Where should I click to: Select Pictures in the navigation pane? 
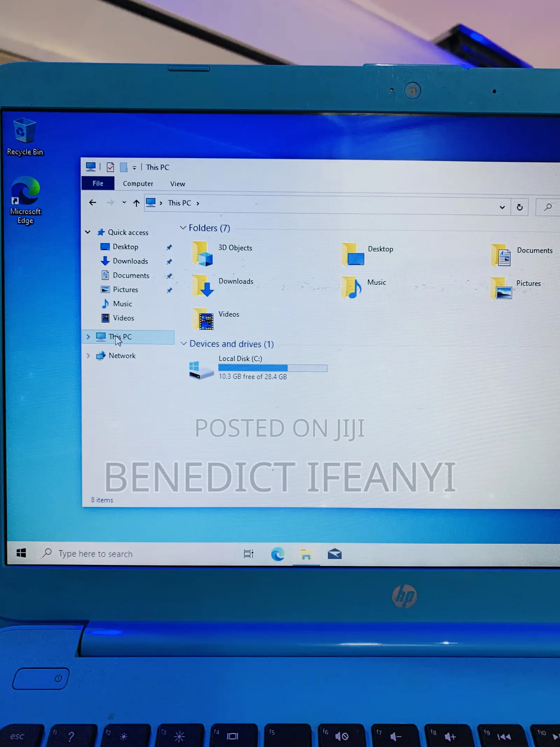pos(125,289)
